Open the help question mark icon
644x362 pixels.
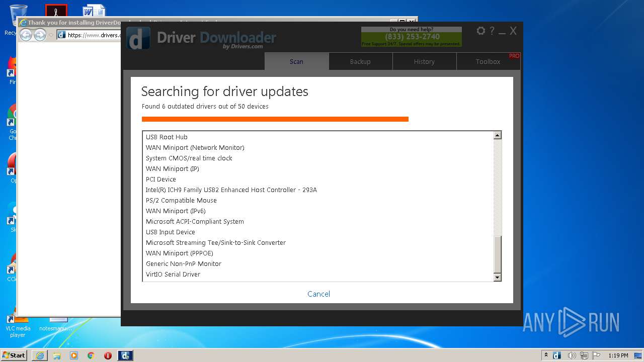(492, 31)
